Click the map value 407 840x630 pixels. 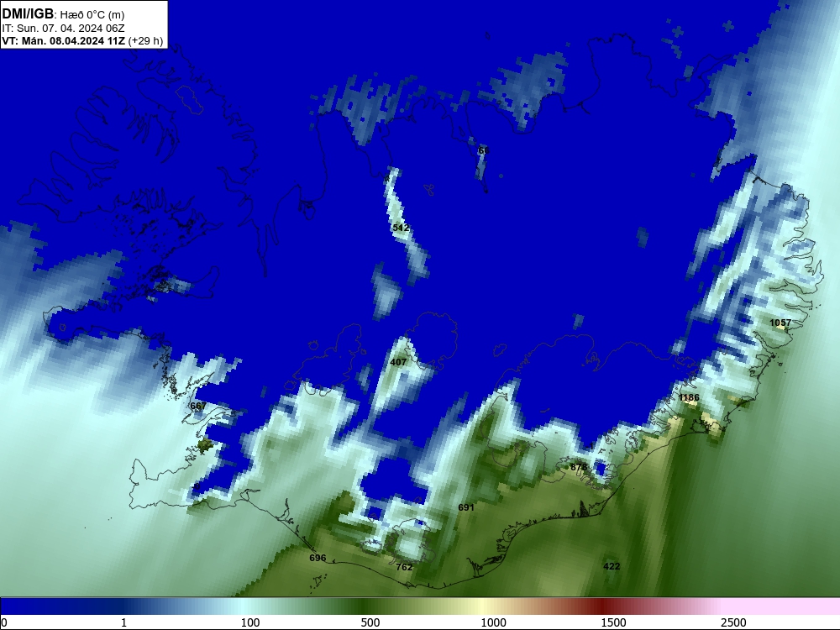pos(398,362)
